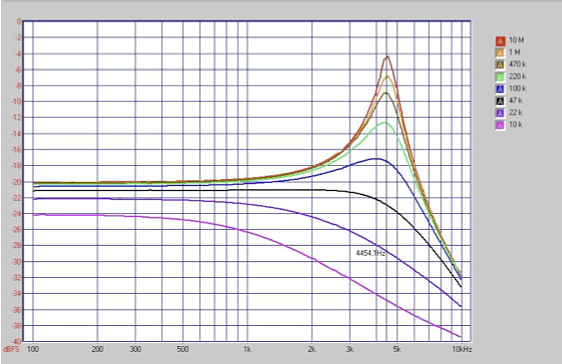The height and width of the screenshot is (364, 562).
Task: Click the 100 frequency axis label
Action: 33,349
